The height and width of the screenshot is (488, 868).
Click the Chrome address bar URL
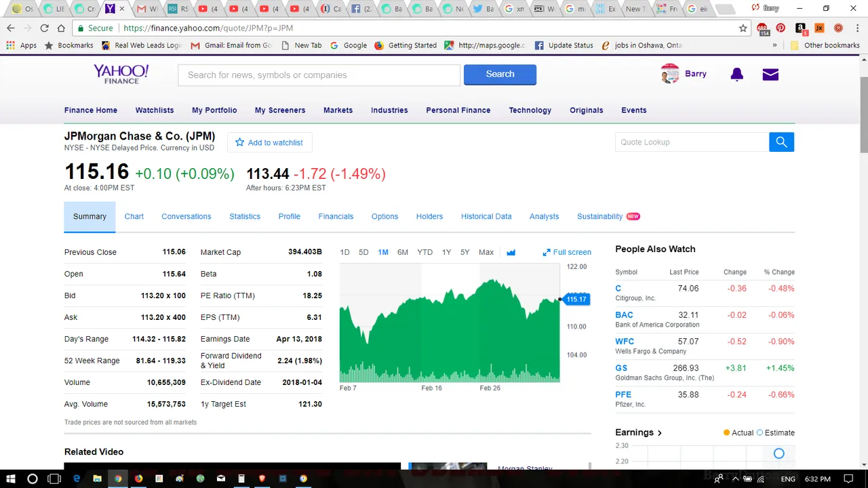[x=208, y=28]
